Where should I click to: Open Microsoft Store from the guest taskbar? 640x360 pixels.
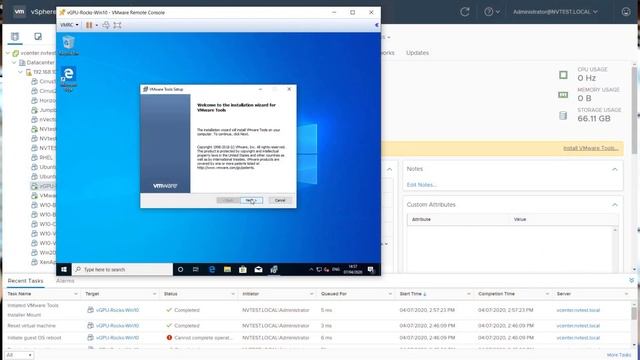coord(243,269)
